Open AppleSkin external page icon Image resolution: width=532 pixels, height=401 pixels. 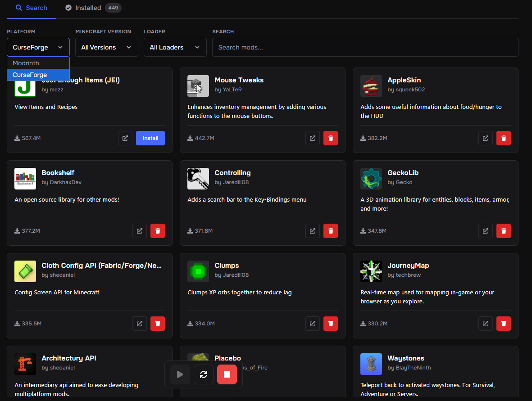coord(486,138)
